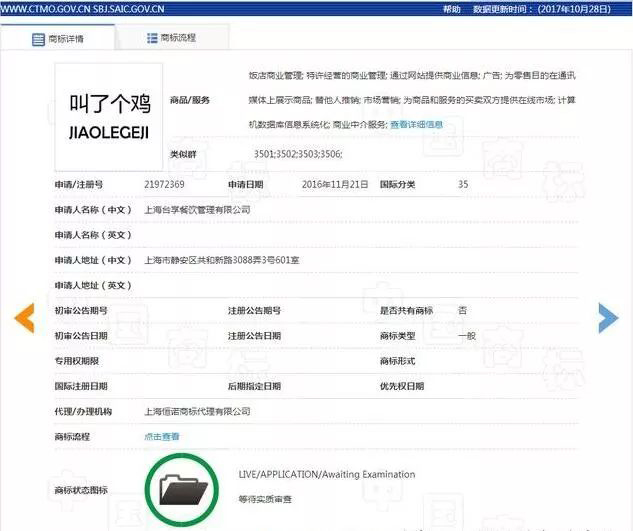Click the 专用权期限 label
The width and height of the screenshot is (633, 531).
click(77, 361)
